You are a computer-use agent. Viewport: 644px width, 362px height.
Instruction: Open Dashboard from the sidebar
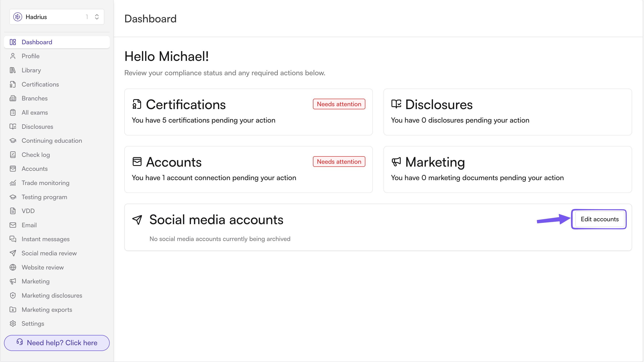pyautogui.click(x=57, y=42)
